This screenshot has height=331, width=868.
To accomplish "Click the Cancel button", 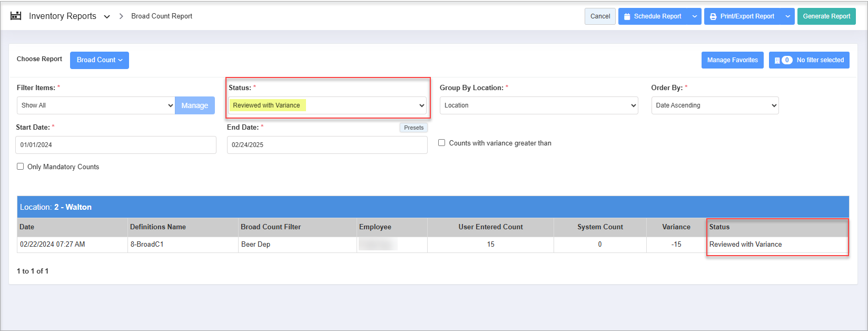I will coord(600,16).
